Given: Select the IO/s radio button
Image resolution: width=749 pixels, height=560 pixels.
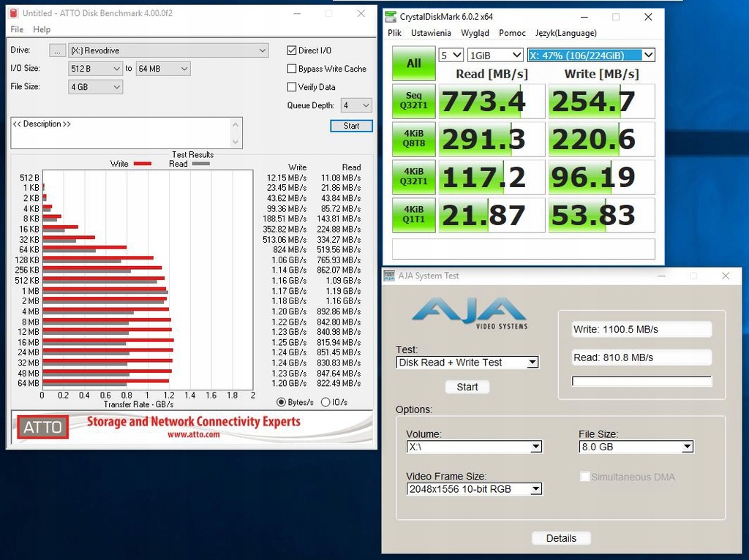Looking at the screenshot, I should tap(325, 403).
